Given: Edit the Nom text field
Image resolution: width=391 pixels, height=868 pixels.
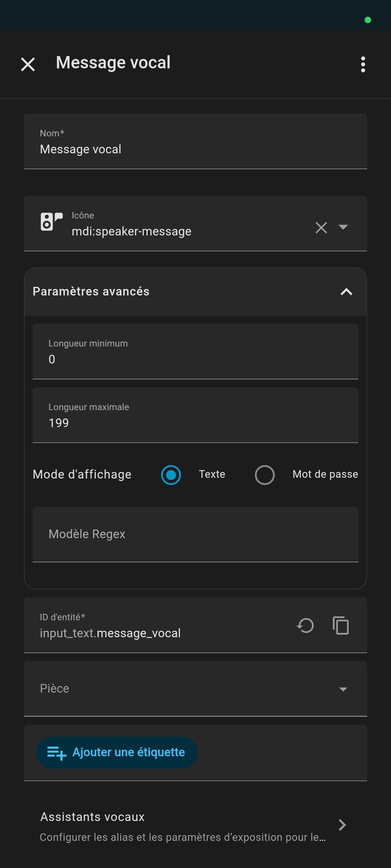Looking at the screenshot, I should tap(195, 149).
